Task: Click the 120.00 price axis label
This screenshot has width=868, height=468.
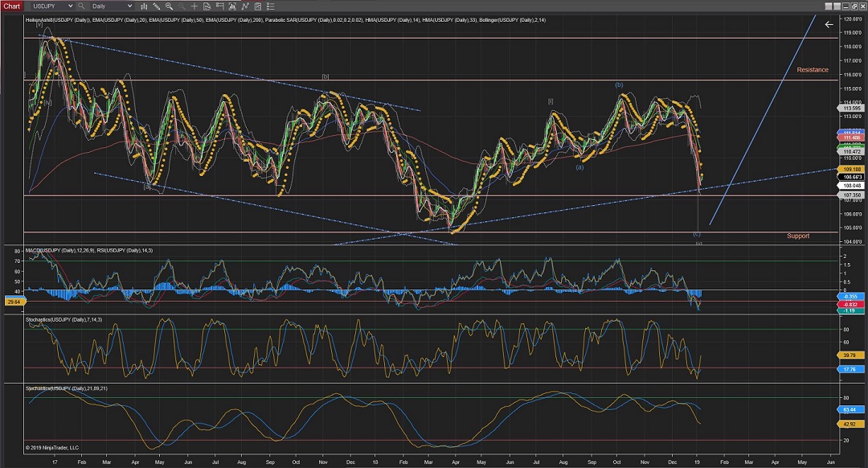Action: pos(853,18)
